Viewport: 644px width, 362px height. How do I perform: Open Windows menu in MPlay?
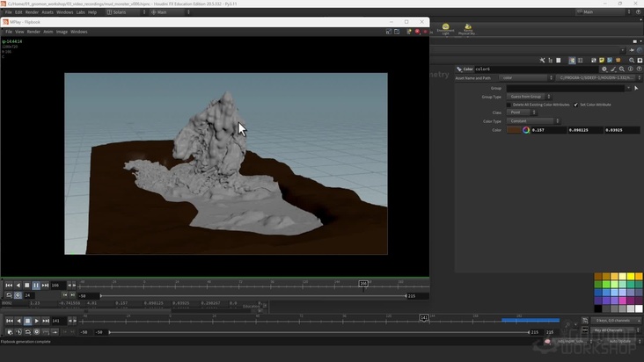pos(79,32)
